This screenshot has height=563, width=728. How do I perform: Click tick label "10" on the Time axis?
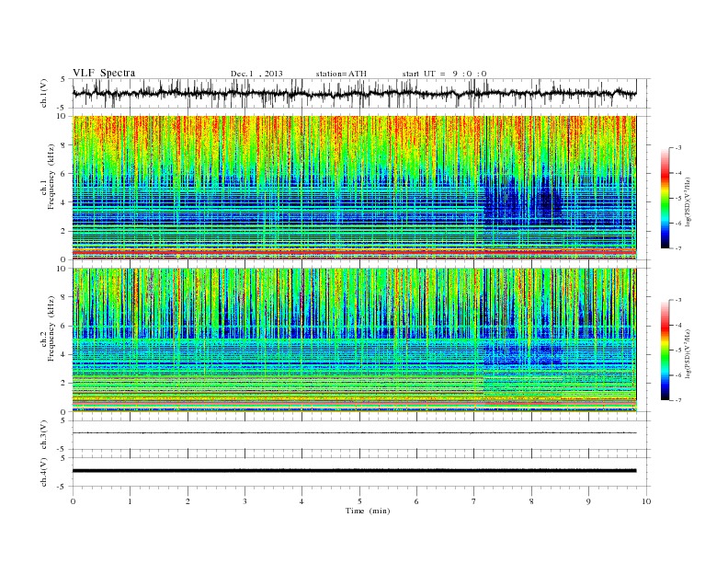pyautogui.click(x=646, y=501)
